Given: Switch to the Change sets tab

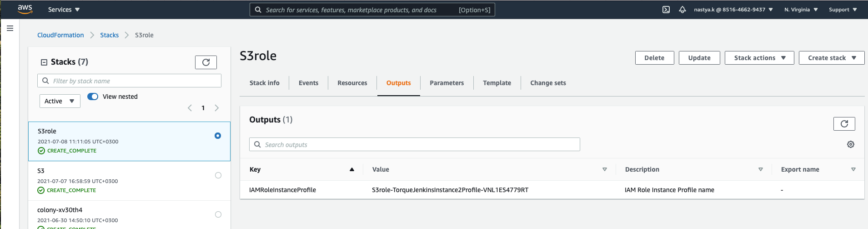Looking at the screenshot, I should click(548, 83).
